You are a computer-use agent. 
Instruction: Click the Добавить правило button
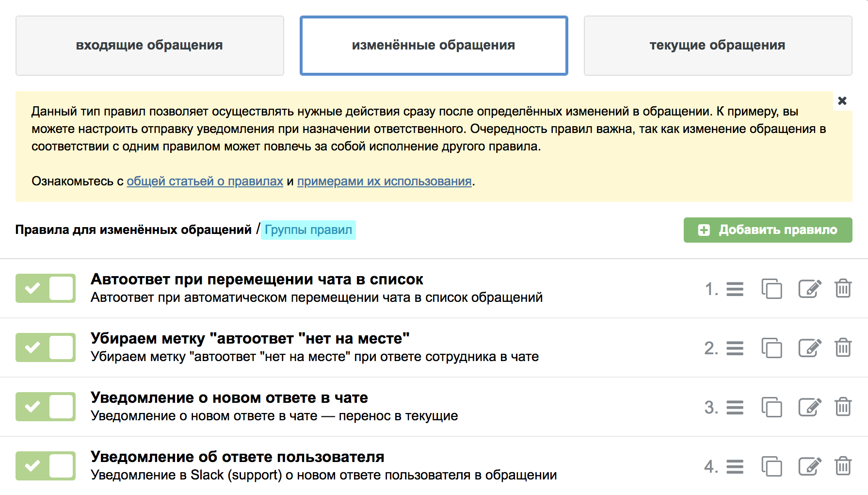point(768,230)
